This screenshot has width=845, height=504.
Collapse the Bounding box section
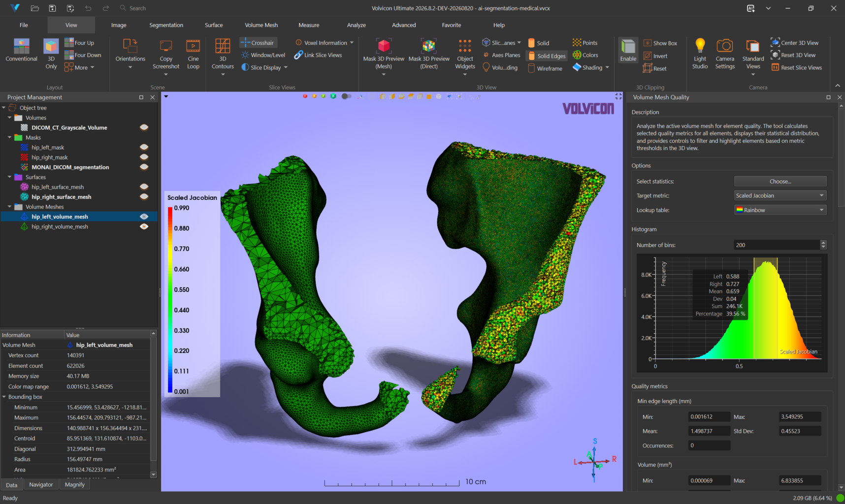coord(4,397)
